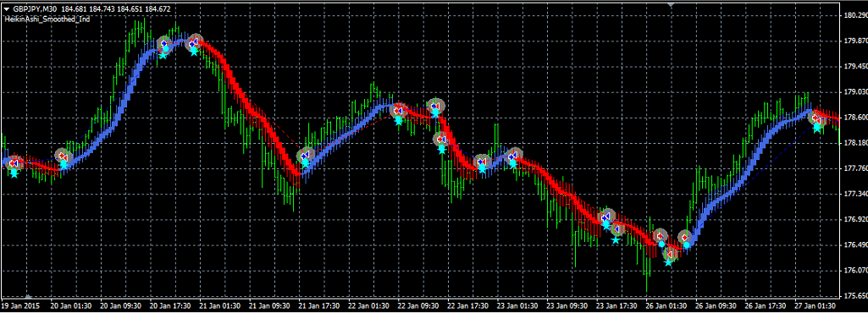Click the 175.650 price scale label
868x313 pixels.
tap(853, 296)
